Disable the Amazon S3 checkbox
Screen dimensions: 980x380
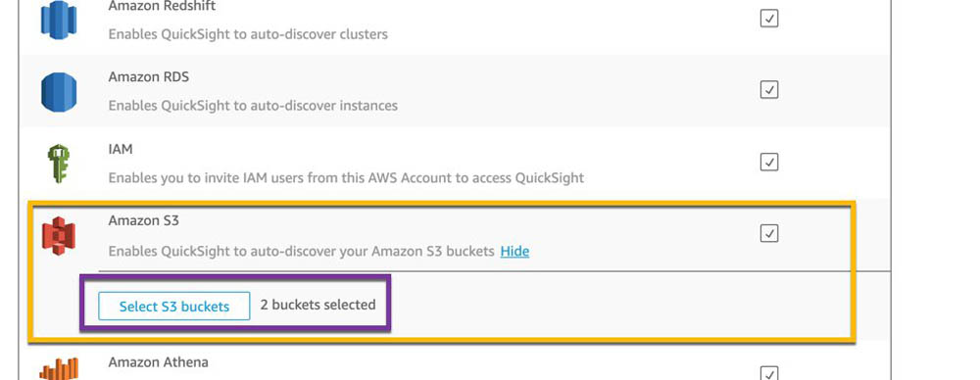tap(768, 233)
